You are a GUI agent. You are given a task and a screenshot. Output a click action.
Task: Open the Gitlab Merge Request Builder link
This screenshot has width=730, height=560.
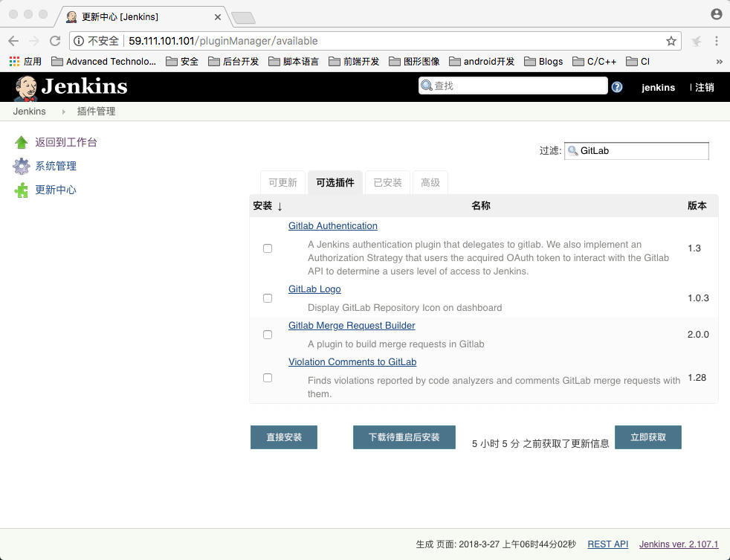pyautogui.click(x=352, y=325)
